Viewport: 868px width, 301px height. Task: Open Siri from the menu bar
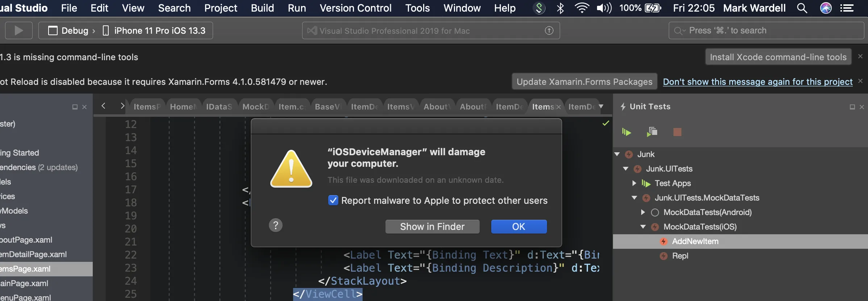826,8
